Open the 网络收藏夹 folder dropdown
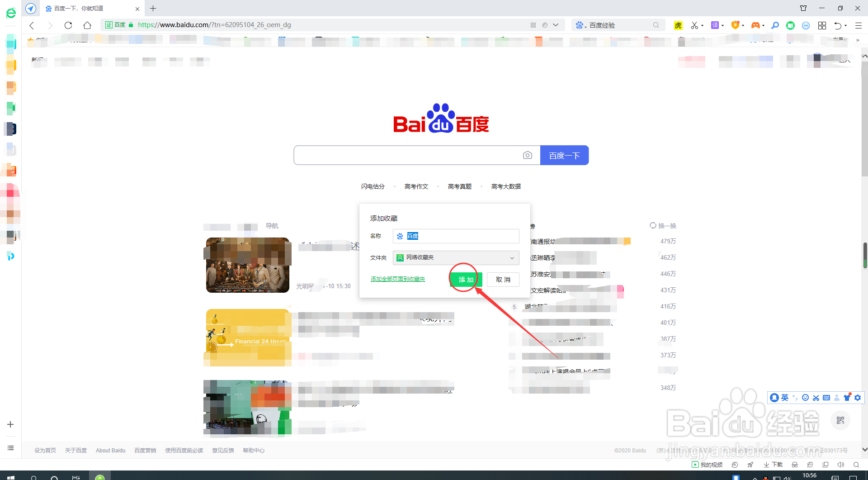Image resolution: width=868 pixels, height=480 pixels. tap(456, 257)
